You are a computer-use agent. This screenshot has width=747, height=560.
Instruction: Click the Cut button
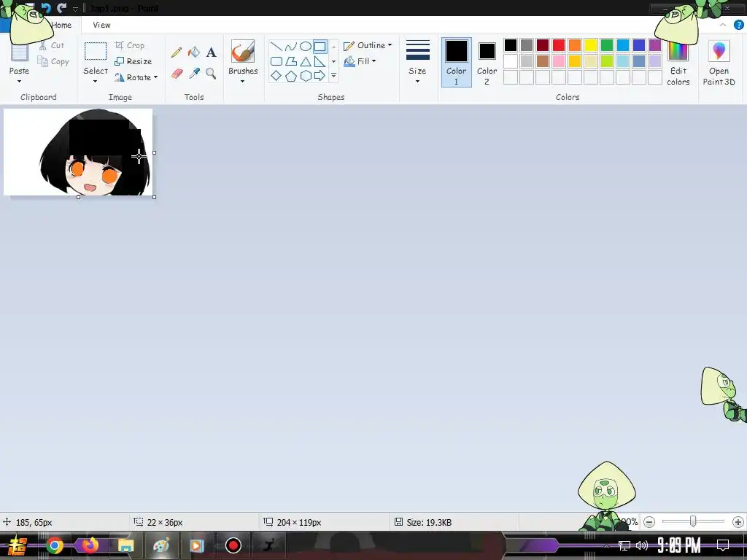click(52, 45)
